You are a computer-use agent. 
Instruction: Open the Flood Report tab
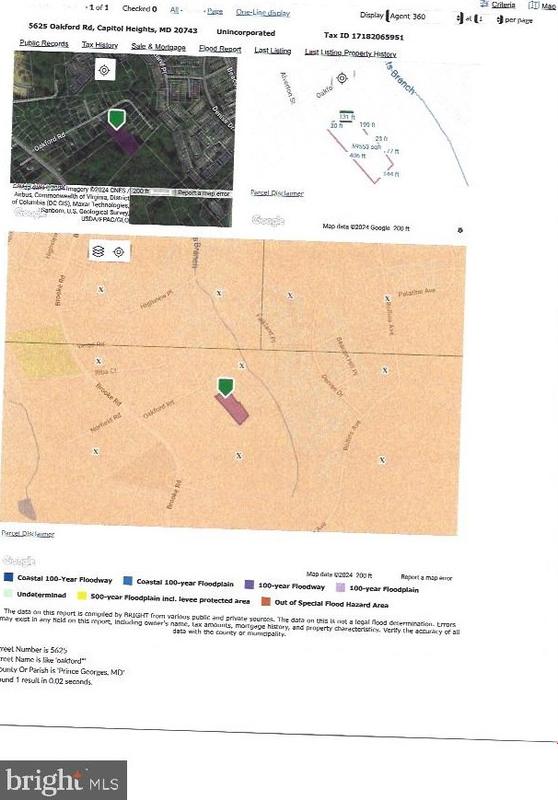(x=220, y=48)
